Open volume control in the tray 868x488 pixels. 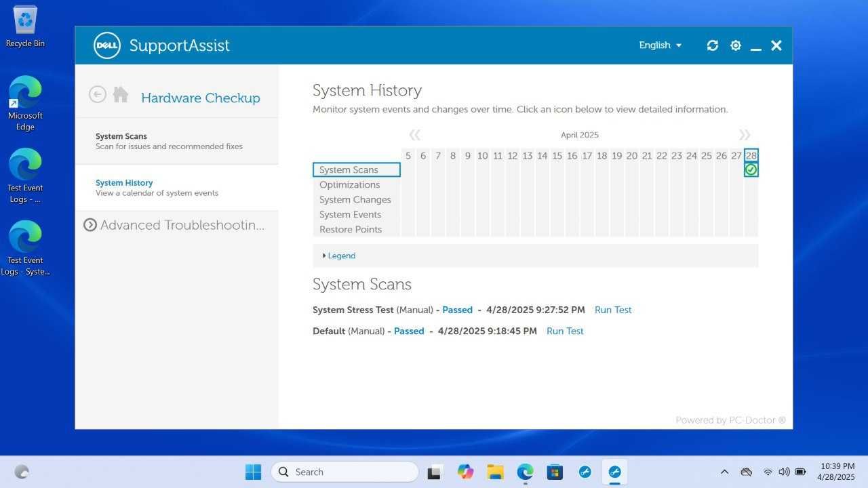click(784, 472)
